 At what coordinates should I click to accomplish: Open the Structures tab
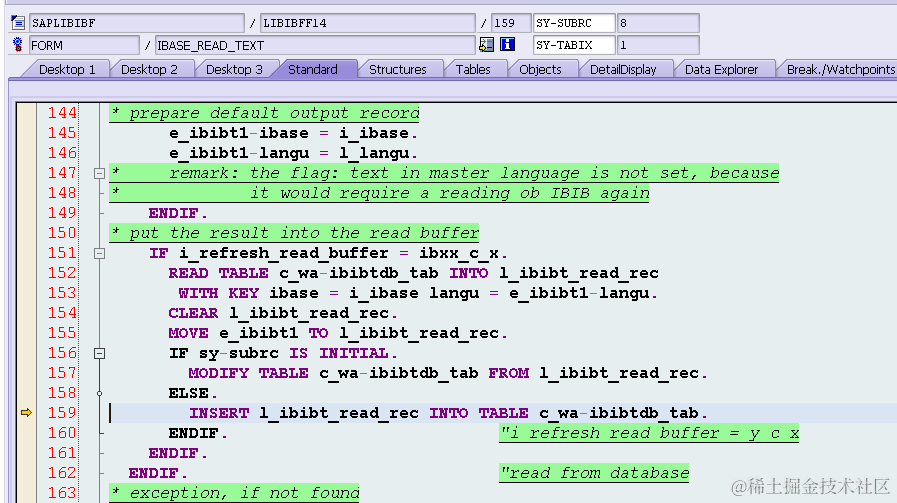click(x=398, y=69)
